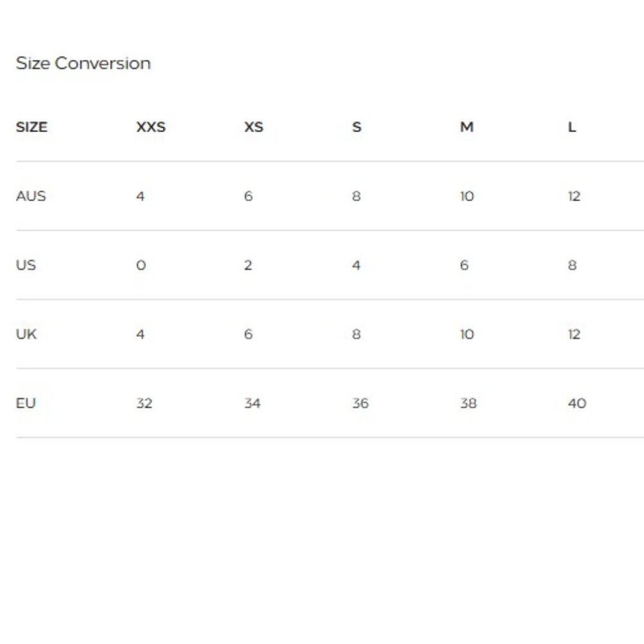644x644 pixels.
Task: Select AUS size 8 under S
Action: pyautogui.click(x=356, y=196)
